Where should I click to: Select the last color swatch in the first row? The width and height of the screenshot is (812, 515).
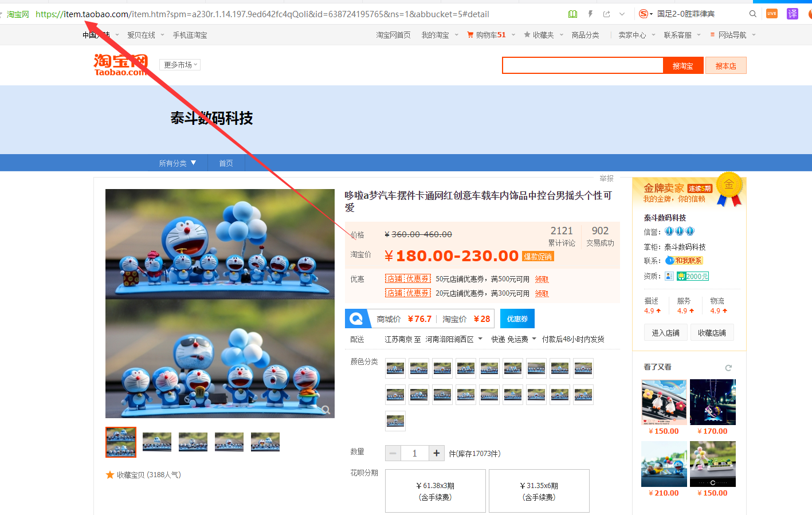[x=583, y=368]
